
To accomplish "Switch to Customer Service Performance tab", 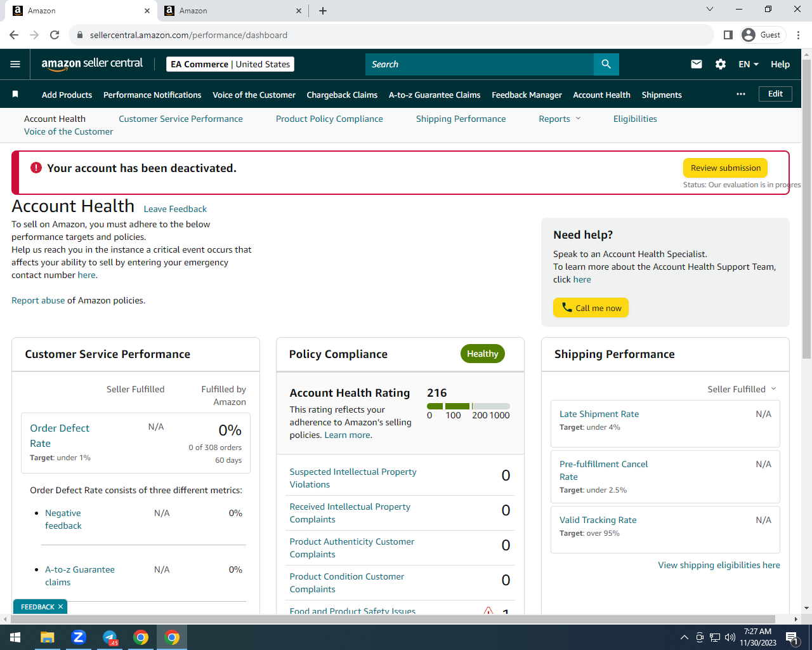I will tap(181, 119).
